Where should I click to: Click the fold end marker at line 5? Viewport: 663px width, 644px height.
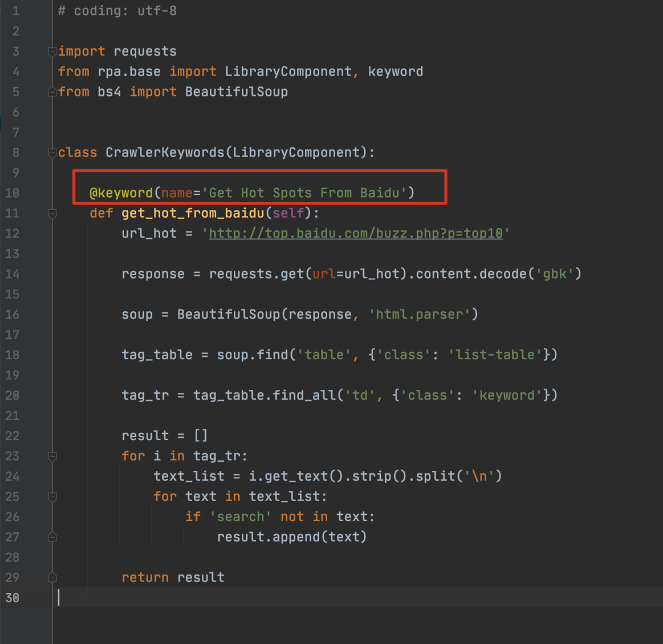point(52,91)
